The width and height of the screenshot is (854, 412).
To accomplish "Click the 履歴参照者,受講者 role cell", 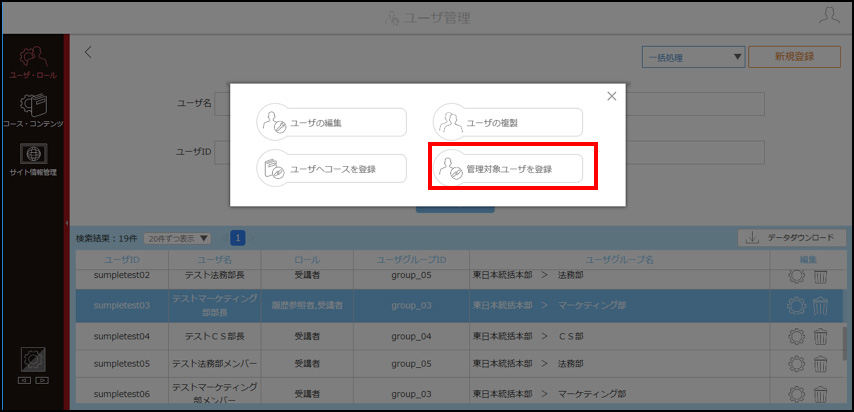I will coord(307,306).
